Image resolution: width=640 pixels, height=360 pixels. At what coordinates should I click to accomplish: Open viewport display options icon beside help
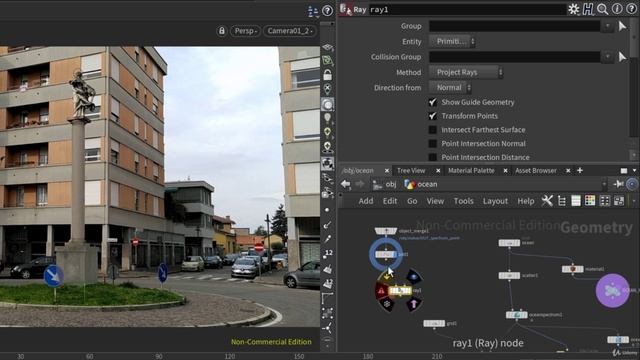(x=313, y=11)
